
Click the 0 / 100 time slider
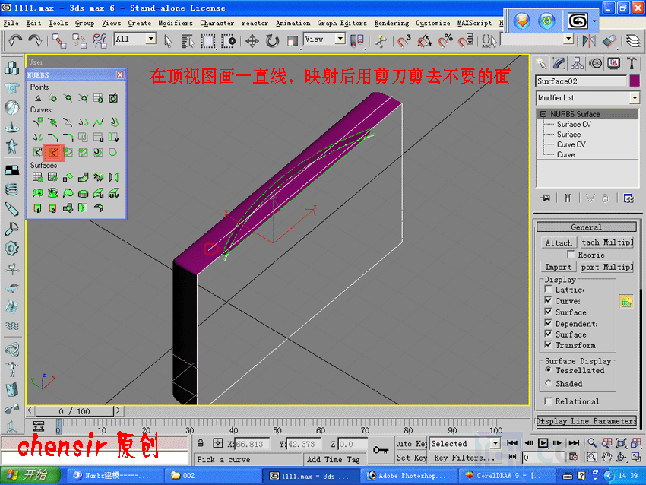click(74, 411)
